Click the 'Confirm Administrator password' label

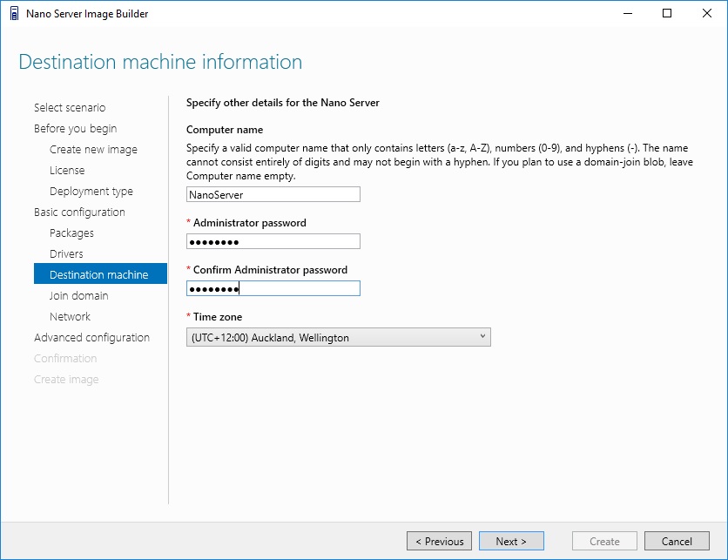tap(270, 270)
